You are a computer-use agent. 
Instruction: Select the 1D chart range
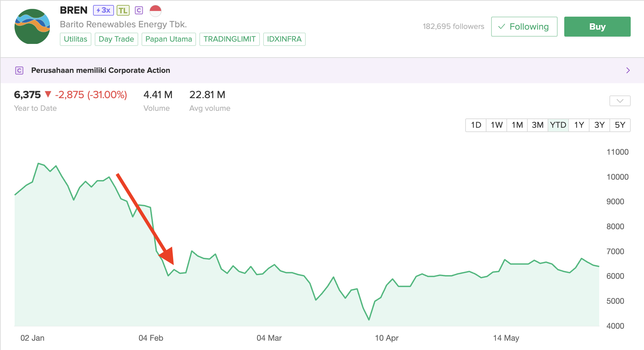click(x=476, y=125)
